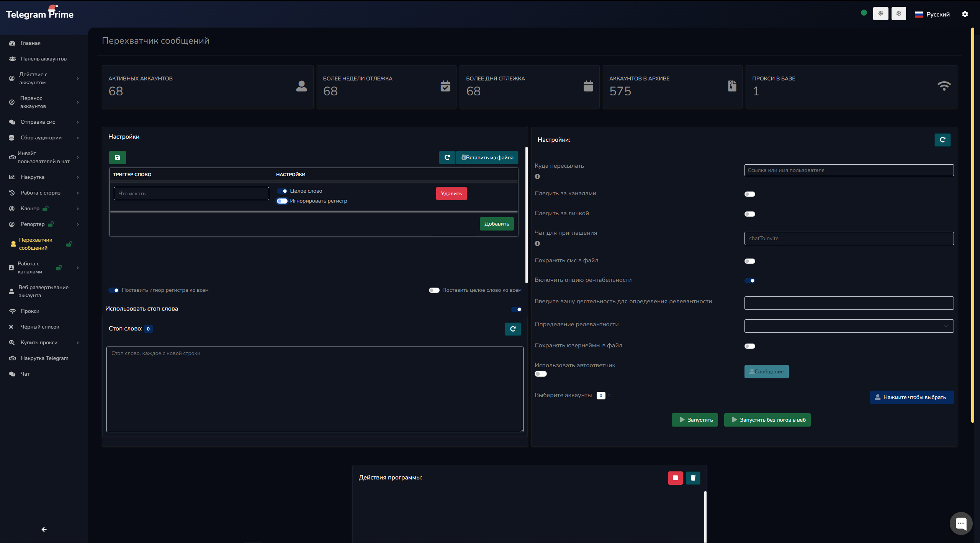Open the chat bubble widget

pyautogui.click(x=960, y=523)
